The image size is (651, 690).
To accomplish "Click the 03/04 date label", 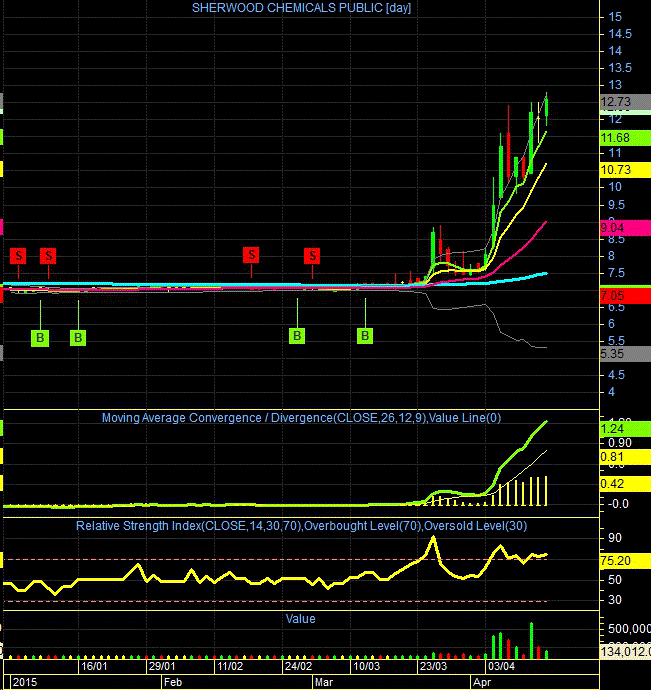I will (501, 666).
